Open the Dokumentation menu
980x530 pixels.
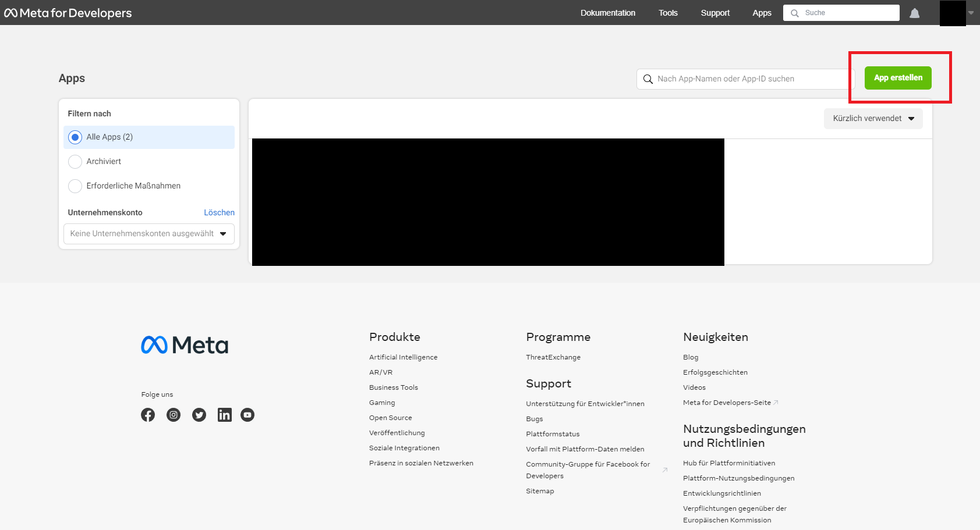point(607,13)
